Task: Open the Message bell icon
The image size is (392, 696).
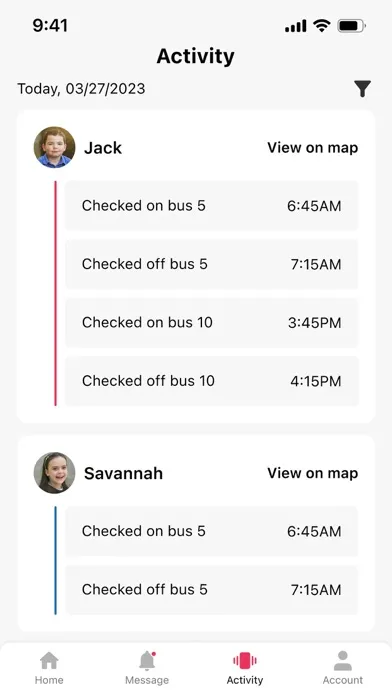Action: pyautogui.click(x=147, y=660)
